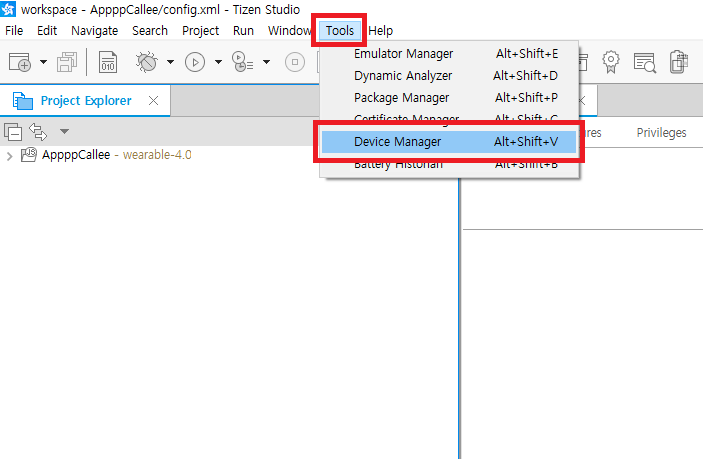Click the certificate ribbon icon

point(611,62)
